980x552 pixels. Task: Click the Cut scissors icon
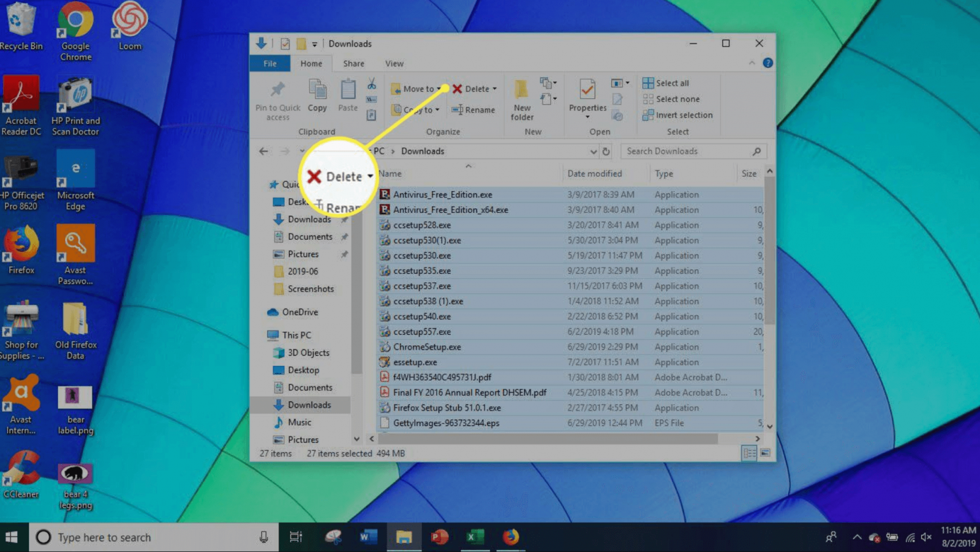[371, 84]
